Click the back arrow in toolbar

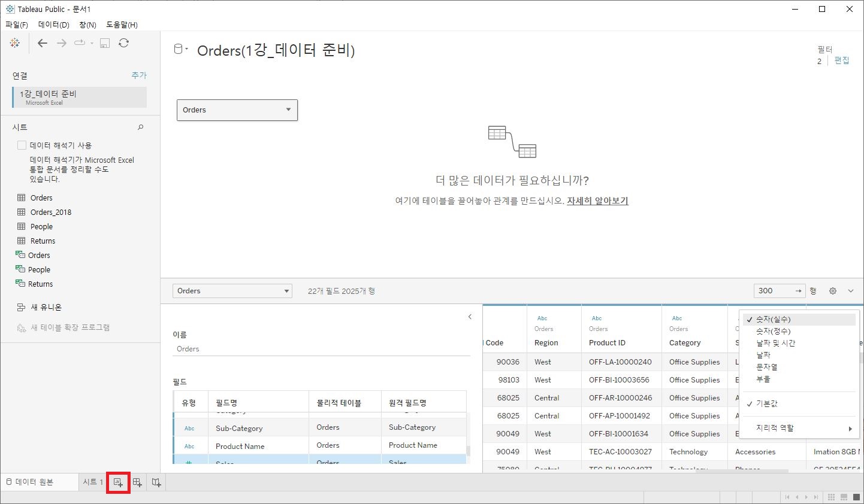pos(42,43)
